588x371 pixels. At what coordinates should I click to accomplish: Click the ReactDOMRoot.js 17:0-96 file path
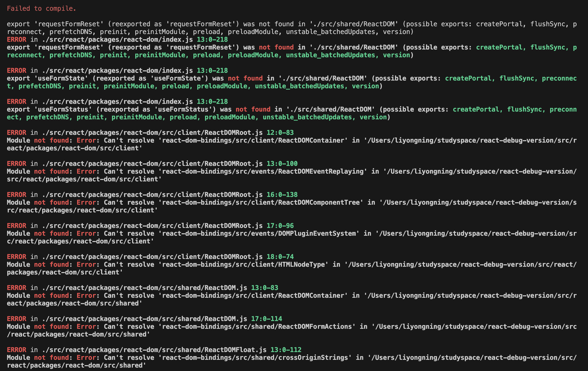(152, 226)
